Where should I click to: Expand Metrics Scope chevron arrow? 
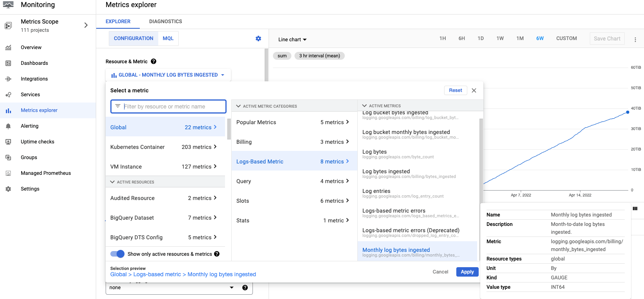pos(86,25)
